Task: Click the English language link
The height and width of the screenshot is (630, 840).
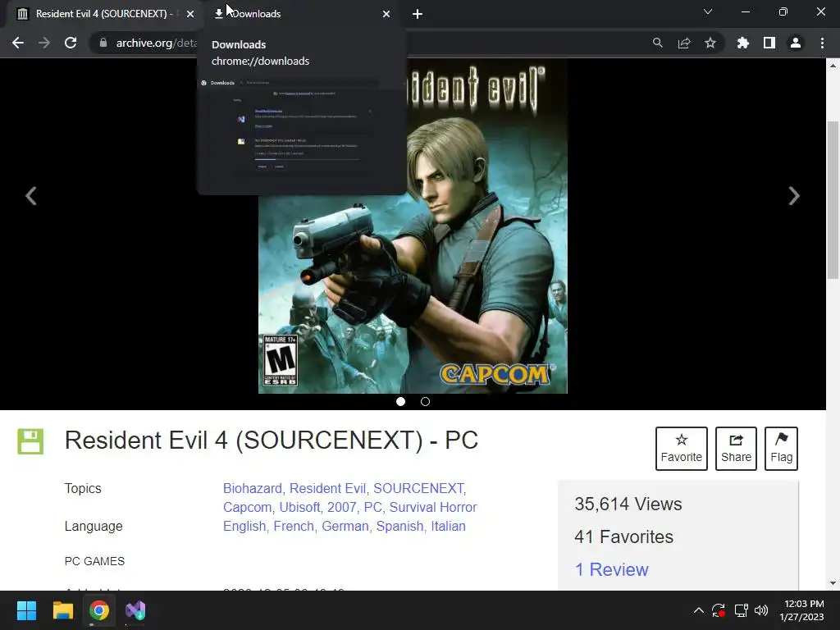Action: (x=244, y=526)
